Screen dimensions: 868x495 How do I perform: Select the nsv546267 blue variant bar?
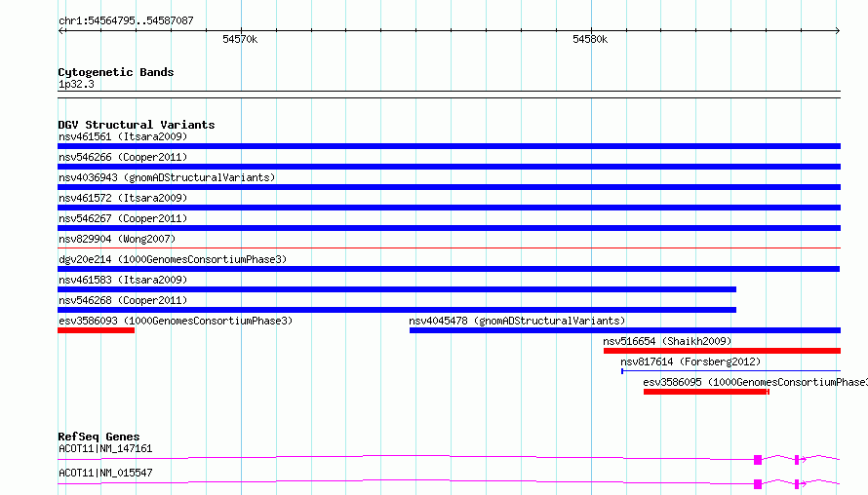(449, 228)
